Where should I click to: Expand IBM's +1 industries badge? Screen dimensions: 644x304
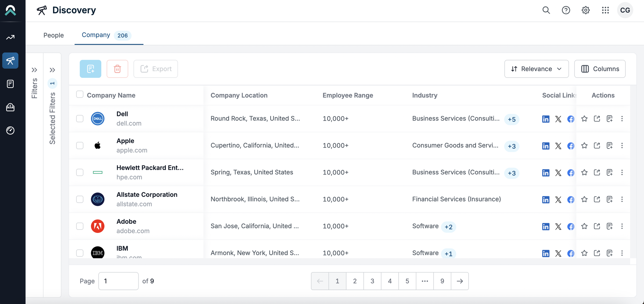pyautogui.click(x=448, y=254)
